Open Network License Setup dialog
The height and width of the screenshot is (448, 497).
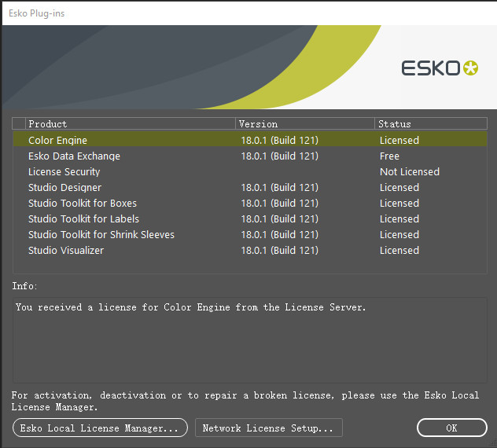pyautogui.click(x=268, y=428)
